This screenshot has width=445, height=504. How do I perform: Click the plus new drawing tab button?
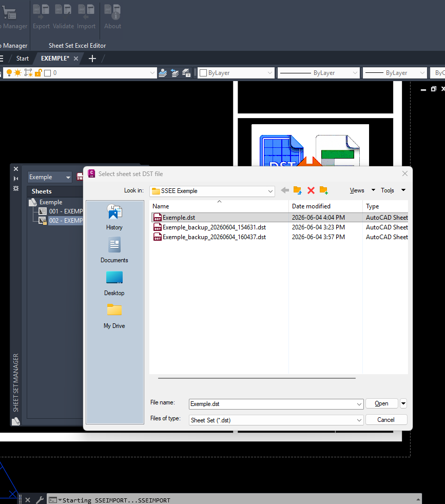[x=92, y=59]
